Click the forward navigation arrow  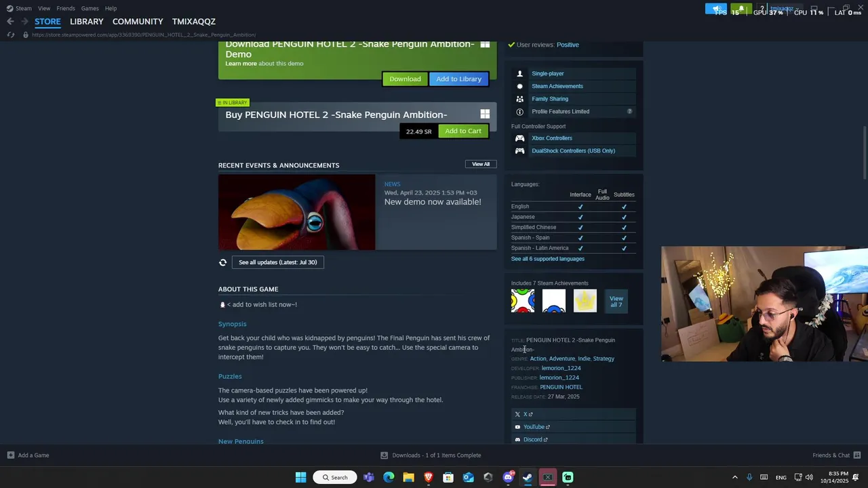(x=24, y=22)
